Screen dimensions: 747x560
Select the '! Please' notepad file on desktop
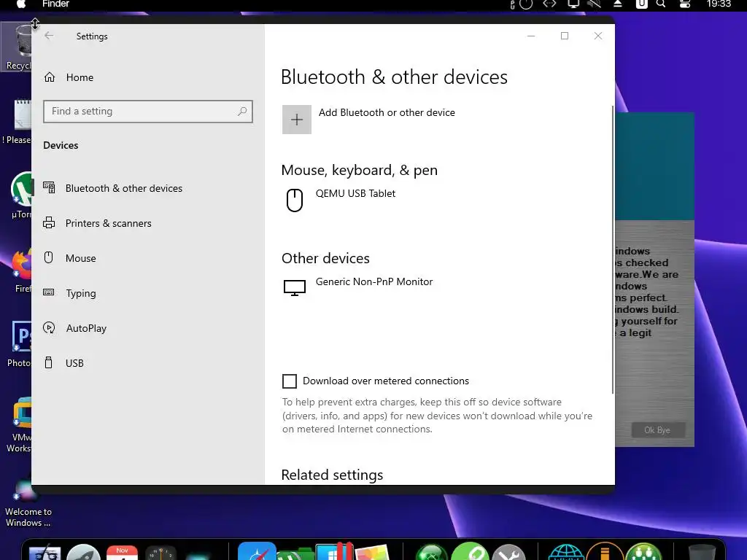[x=18, y=121]
